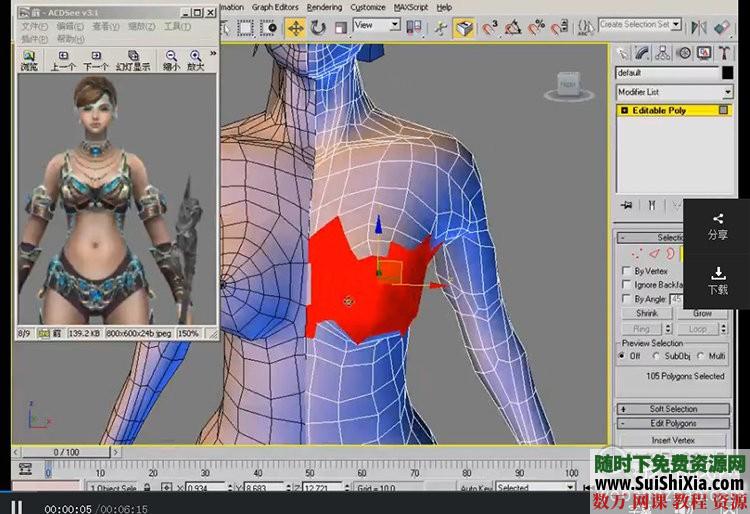Go to previous image in ACDSee
The image size is (750, 514).
click(x=63, y=61)
